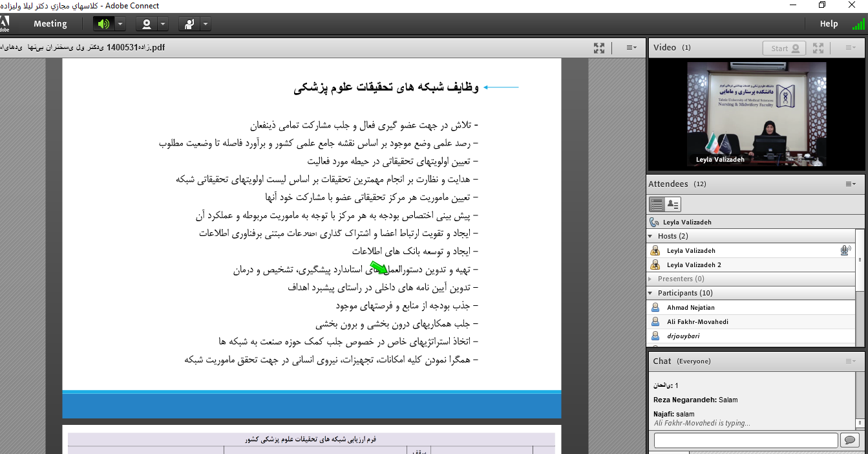Select participant drjouybari

(751, 336)
